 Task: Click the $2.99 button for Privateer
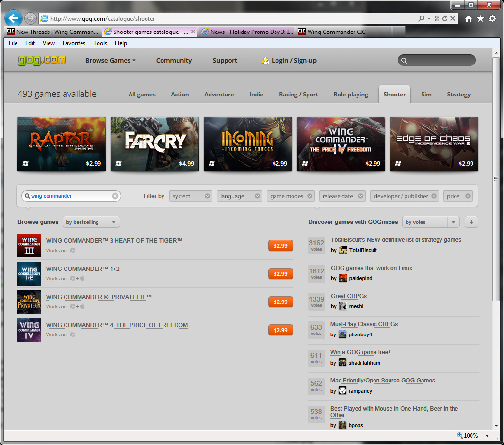coord(280,302)
